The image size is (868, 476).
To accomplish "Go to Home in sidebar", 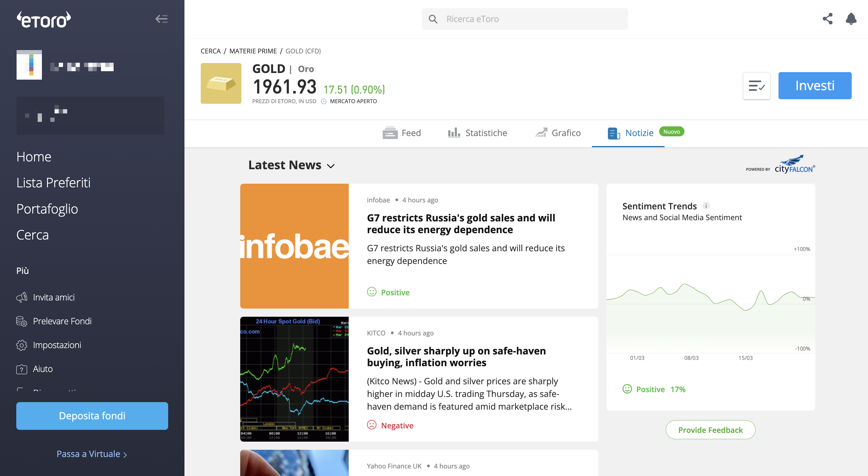I will (x=34, y=157).
